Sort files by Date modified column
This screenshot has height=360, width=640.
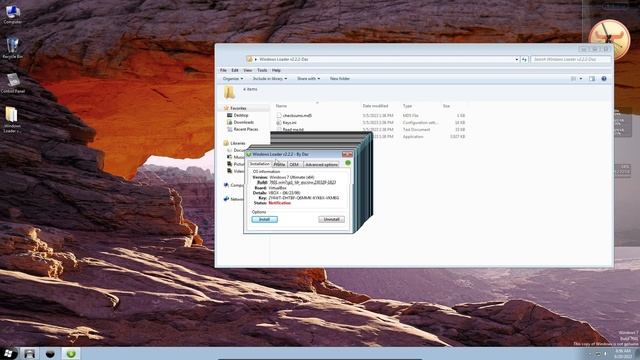375,106
